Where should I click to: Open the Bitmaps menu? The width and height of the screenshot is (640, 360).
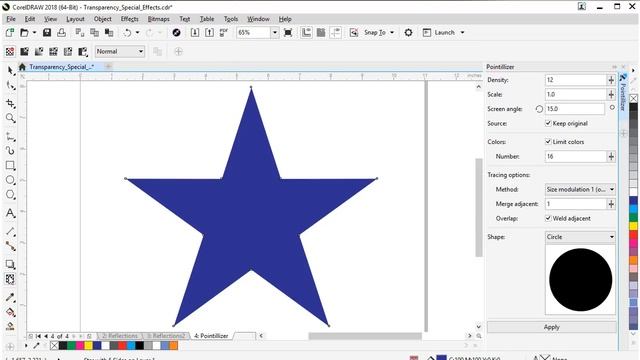(158, 19)
